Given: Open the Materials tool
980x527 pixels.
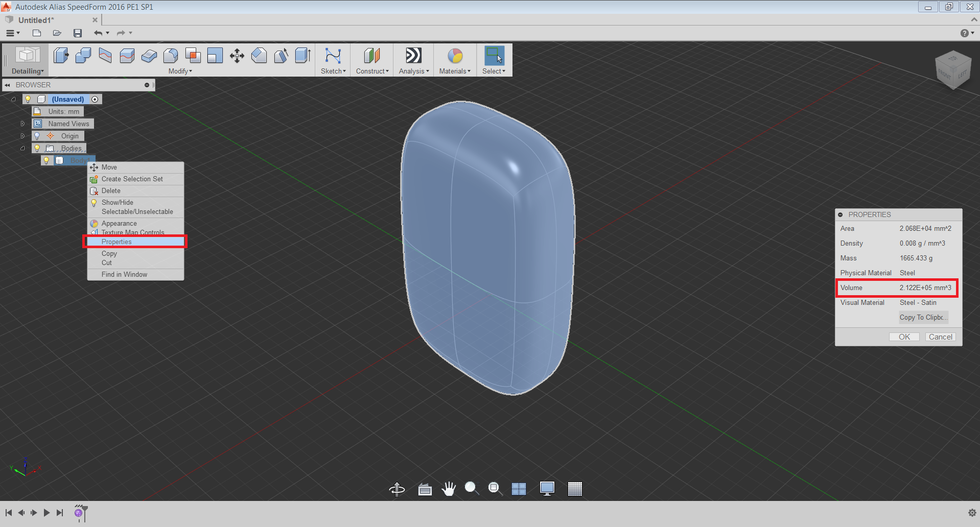Looking at the screenshot, I should coord(454,56).
